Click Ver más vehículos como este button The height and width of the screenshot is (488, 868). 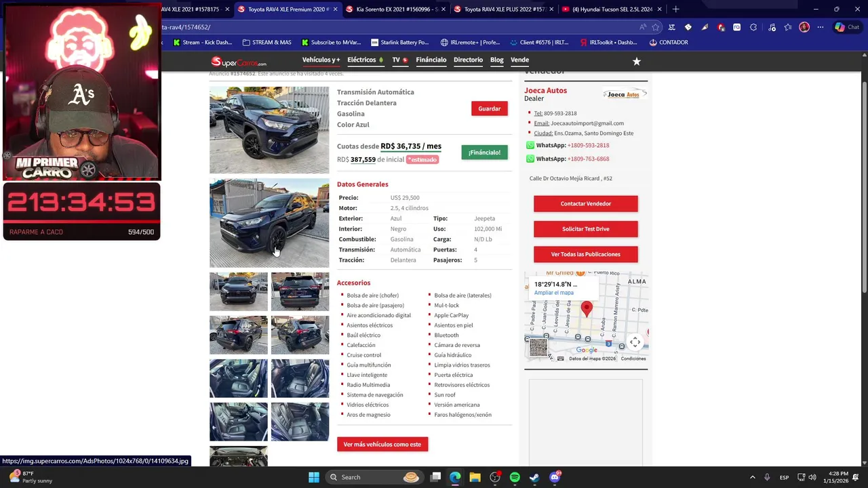pyautogui.click(x=382, y=445)
